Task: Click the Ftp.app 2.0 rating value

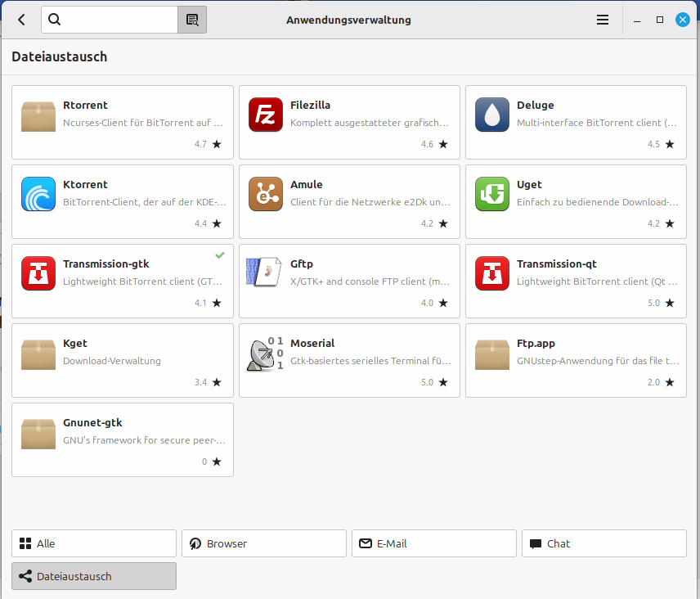Action: tap(653, 382)
